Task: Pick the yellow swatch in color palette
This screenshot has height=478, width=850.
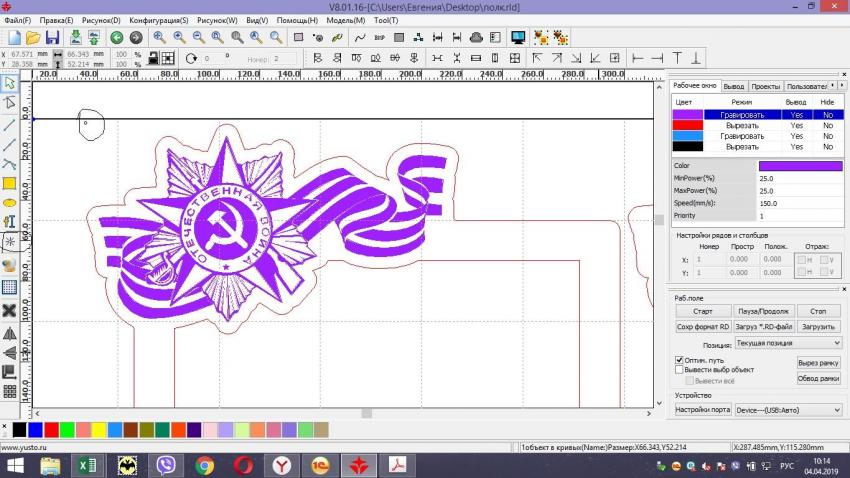Action: tap(99, 429)
